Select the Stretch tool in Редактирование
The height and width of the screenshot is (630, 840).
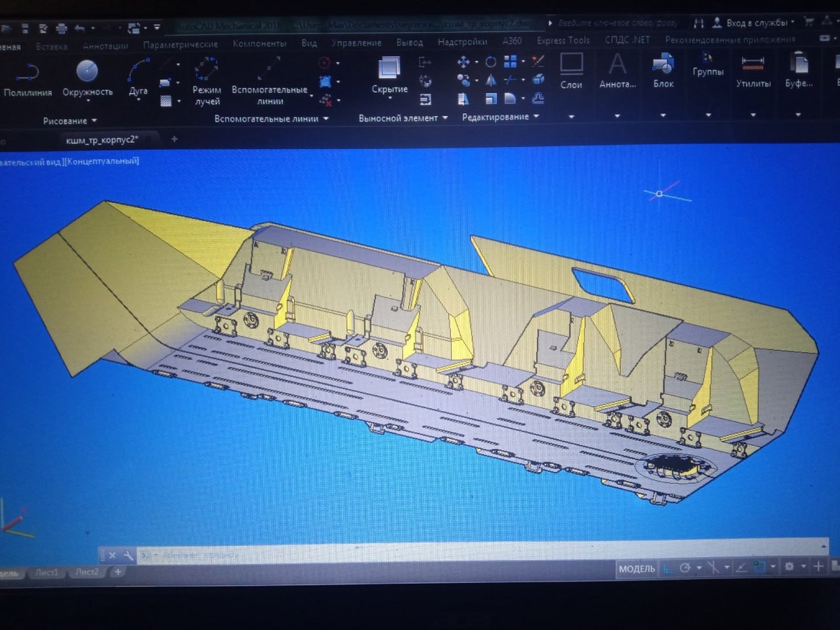tap(463, 99)
